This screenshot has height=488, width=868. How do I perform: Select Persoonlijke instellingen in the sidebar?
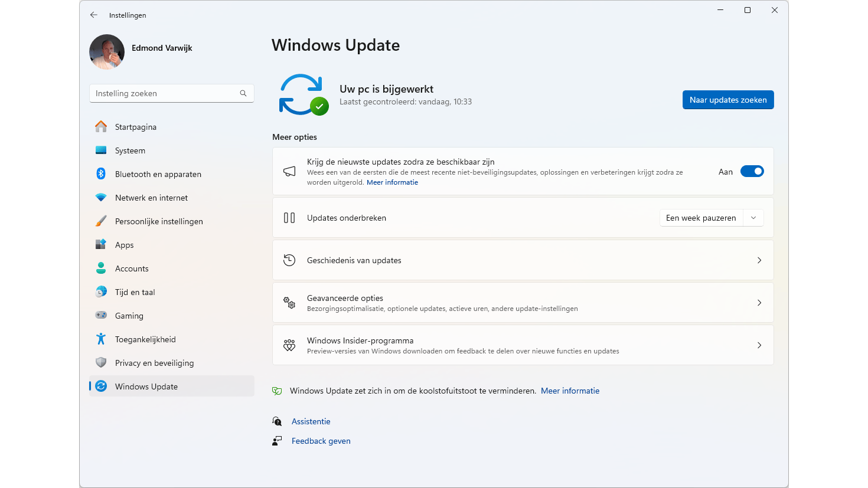(x=159, y=221)
